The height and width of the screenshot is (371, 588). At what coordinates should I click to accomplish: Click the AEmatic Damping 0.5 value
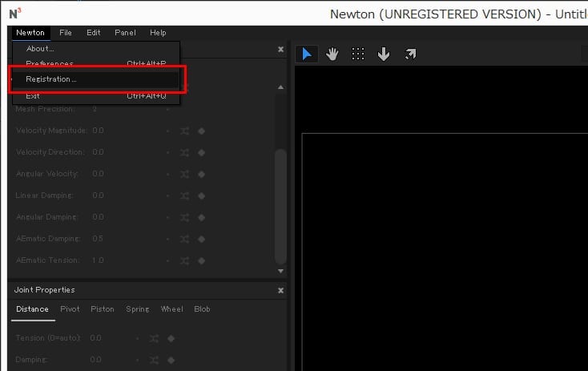click(x=98, y=239)
